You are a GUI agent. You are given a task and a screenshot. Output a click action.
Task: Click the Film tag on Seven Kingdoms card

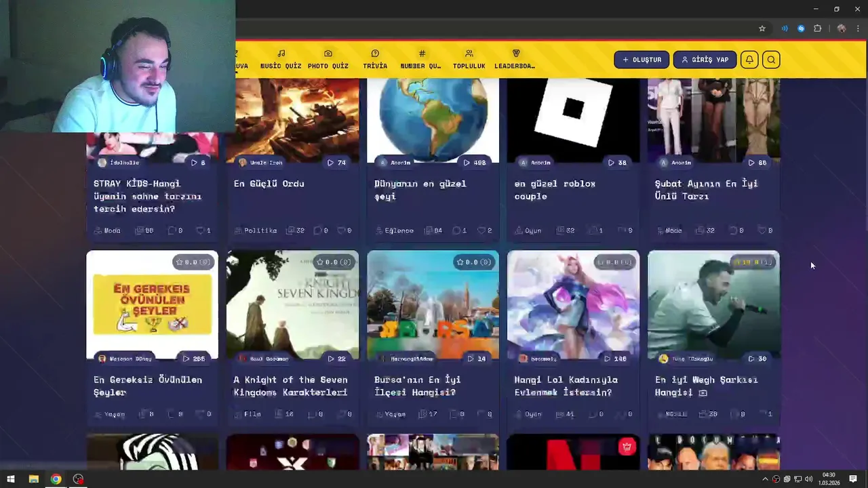248,414
